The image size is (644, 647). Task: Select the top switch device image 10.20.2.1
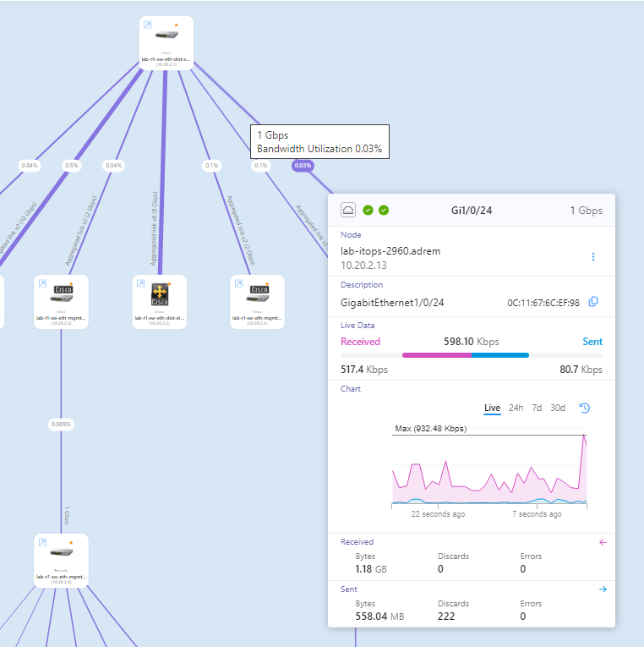[x=166, y=35]
